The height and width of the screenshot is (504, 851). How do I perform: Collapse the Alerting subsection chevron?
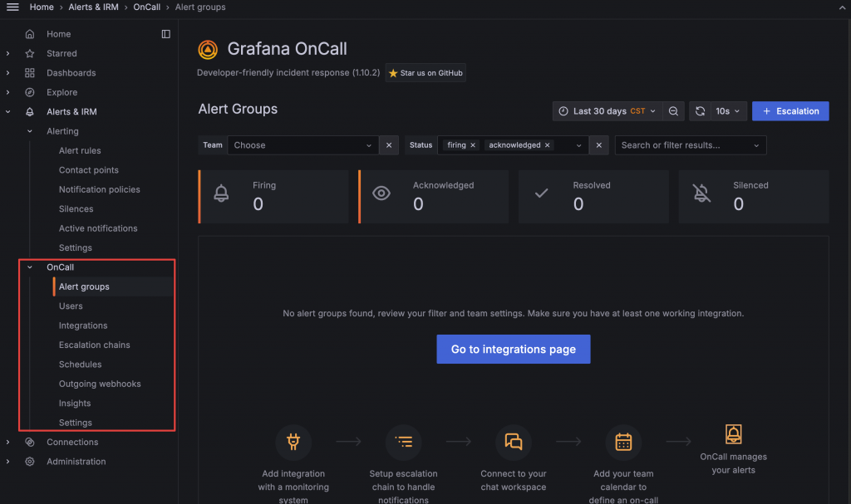30,131
